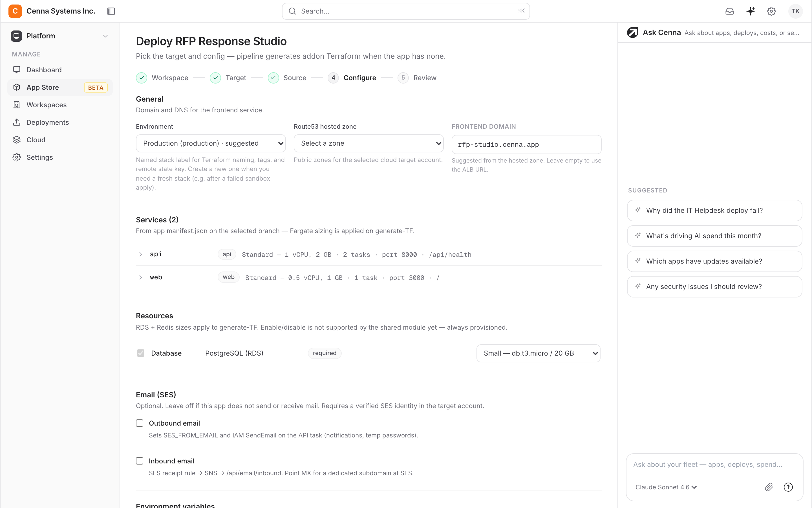
Task: Ask why the IT Helpdesk deploy failed
Action: click(714, 210)
